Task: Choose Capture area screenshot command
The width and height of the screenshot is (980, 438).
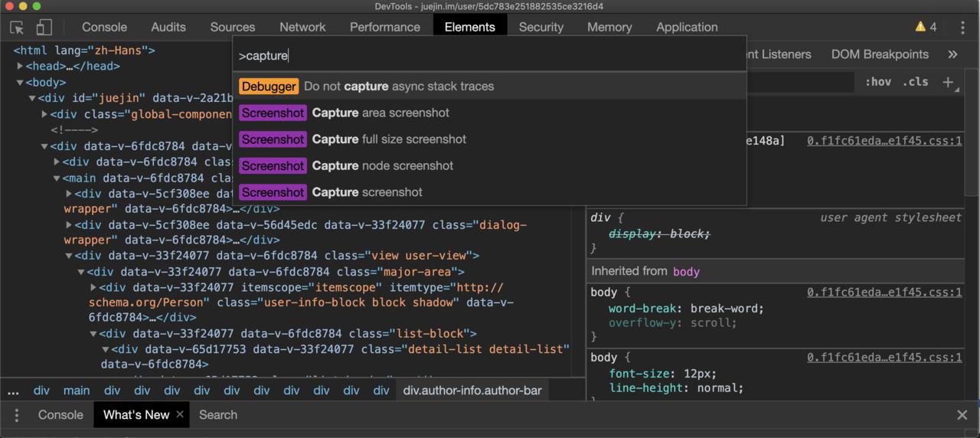Action: pyautogui.click(x=489, y=113)
